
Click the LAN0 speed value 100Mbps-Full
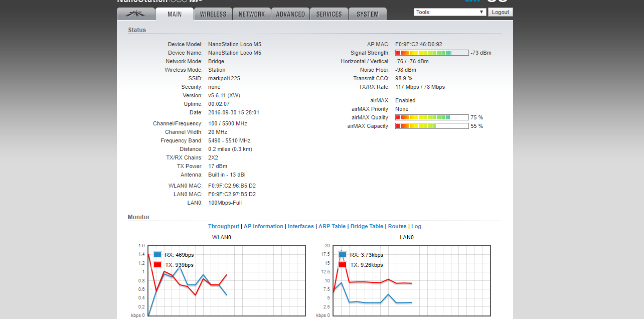click(x=225, y=203)
